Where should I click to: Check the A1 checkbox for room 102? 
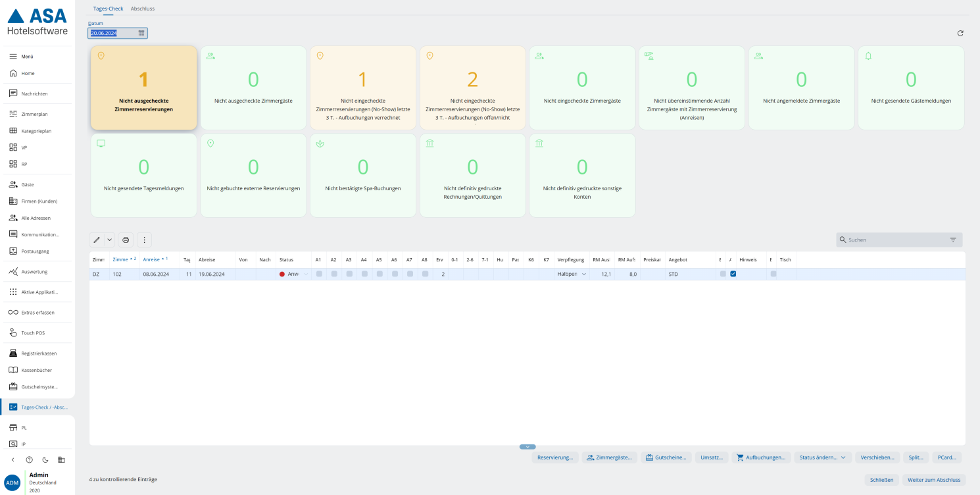pyautogui.click(x=320, y=274)
